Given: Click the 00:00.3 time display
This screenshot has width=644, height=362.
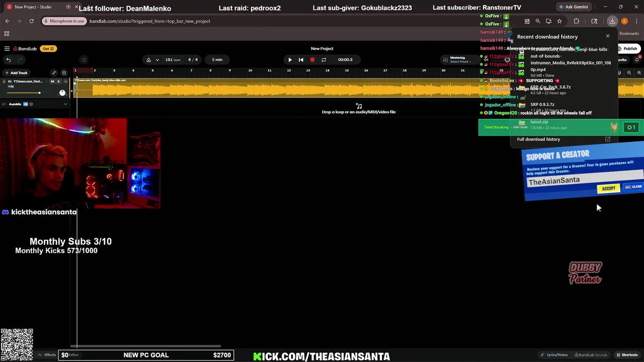Looking at the screenshot, I should (345, 60).
